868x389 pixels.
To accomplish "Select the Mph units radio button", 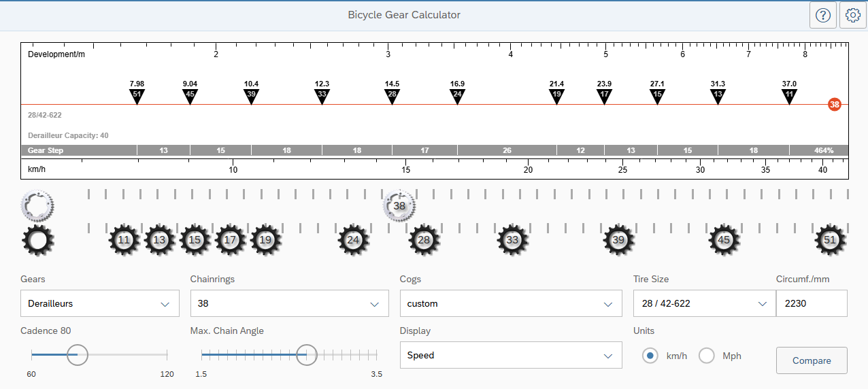I will click(x=707, y=356).
